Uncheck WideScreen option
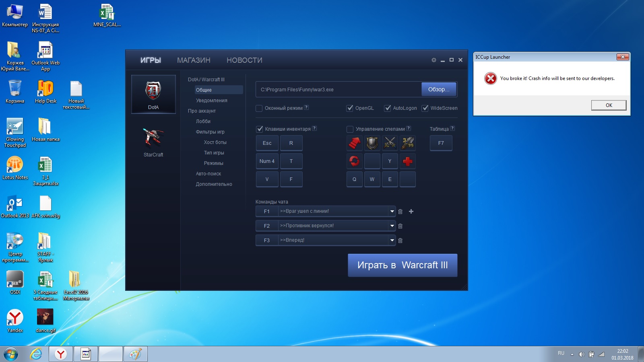 [x=425, y=108]
